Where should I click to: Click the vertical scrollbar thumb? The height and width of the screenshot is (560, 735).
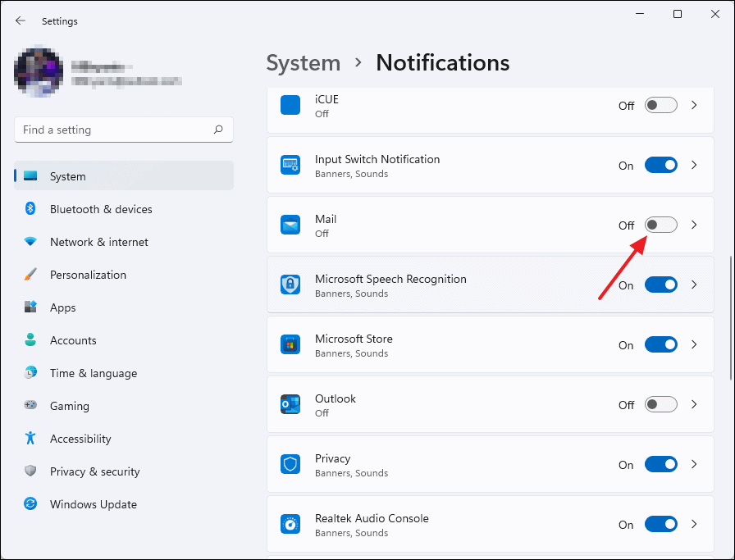coord(731,318)
